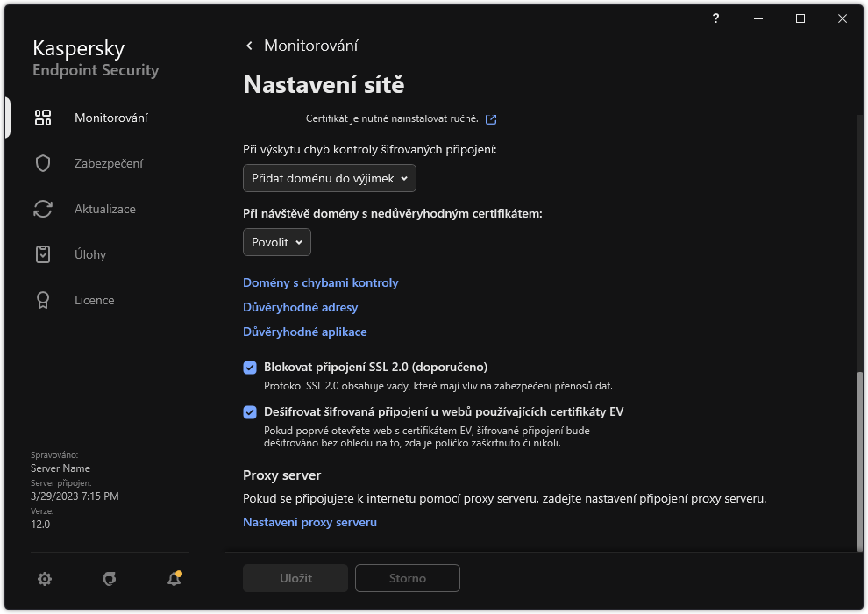Open Domény s chybami kontroly

point(321,282)
